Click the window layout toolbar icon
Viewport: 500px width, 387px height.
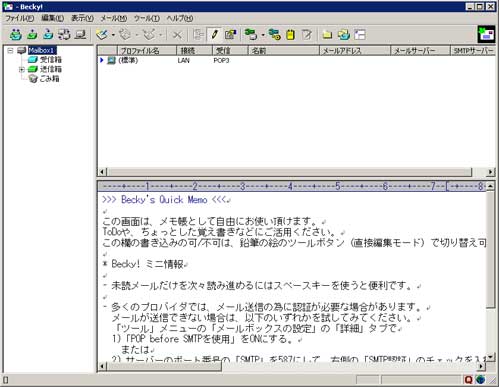360,35
